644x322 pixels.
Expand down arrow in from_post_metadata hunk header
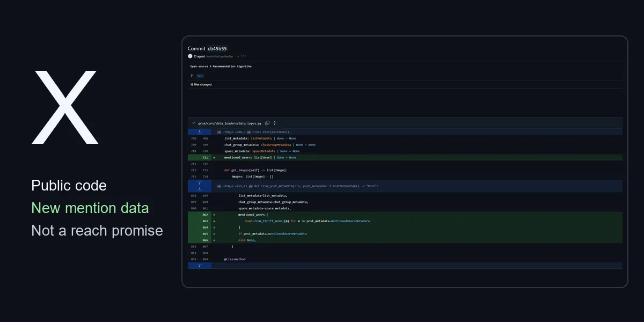pyautogui.click(x=200, y=183)
